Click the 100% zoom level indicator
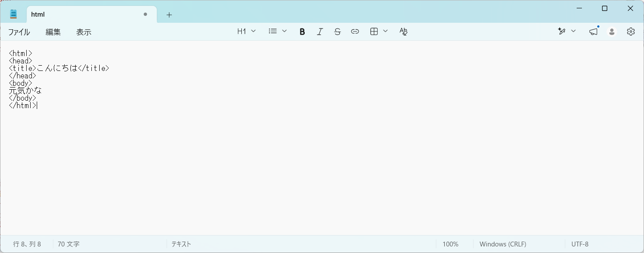The height and width of the screenshot is (253, 644). click(450, 244)
